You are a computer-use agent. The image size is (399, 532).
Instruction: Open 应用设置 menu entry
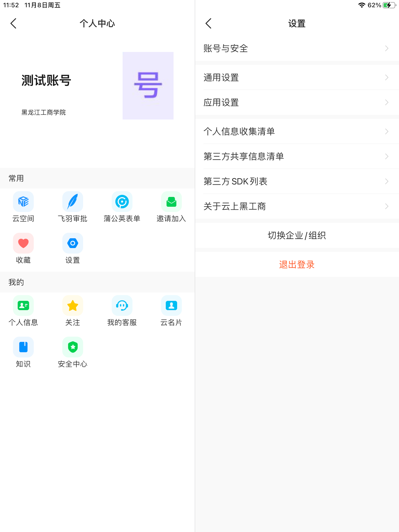pos(297,102)
